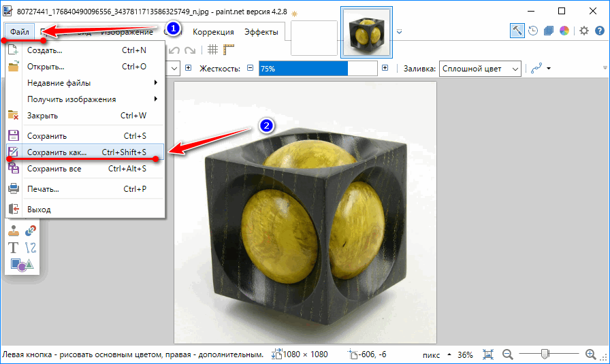Viewport: 610px width, 364px height.
Task: Toggle the History window button
Action: [x=533, y=31]
